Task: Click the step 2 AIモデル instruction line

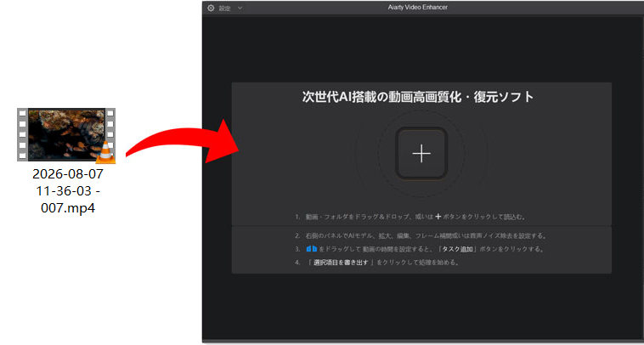Action: click(x=421, y=235)
